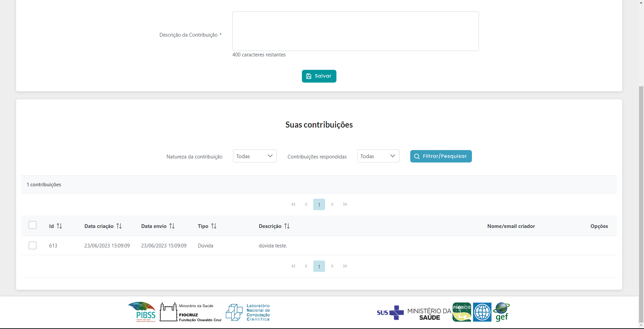The height and width of the screenshot is (329, 644).
Task: Open Natureza da contribuição dropdown
Action: (255, 156)
